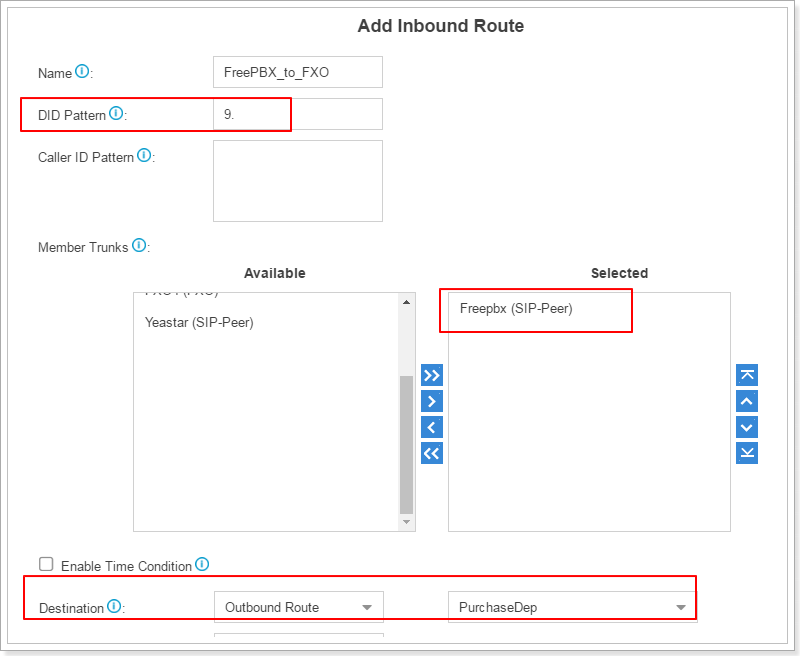
Task: Select Freepbx (SIP-Peer) in Selected list
Action: (516, 308)
